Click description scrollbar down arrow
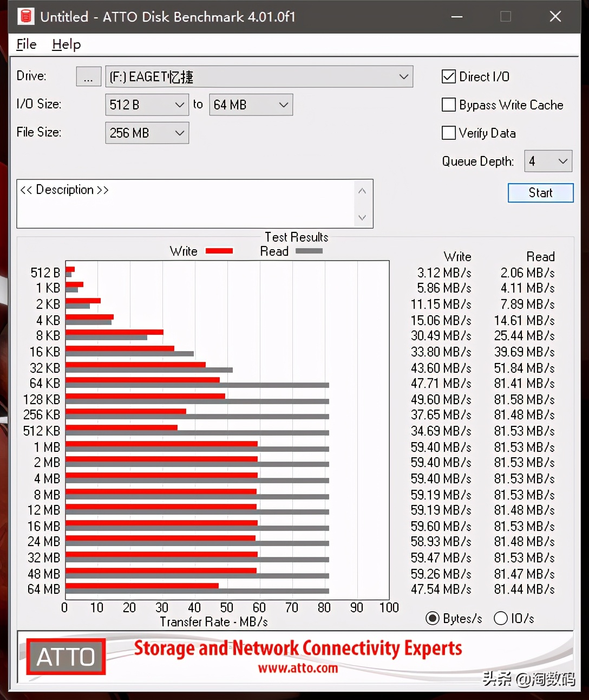This screenshot has width=589, height=700. [362, 217]
